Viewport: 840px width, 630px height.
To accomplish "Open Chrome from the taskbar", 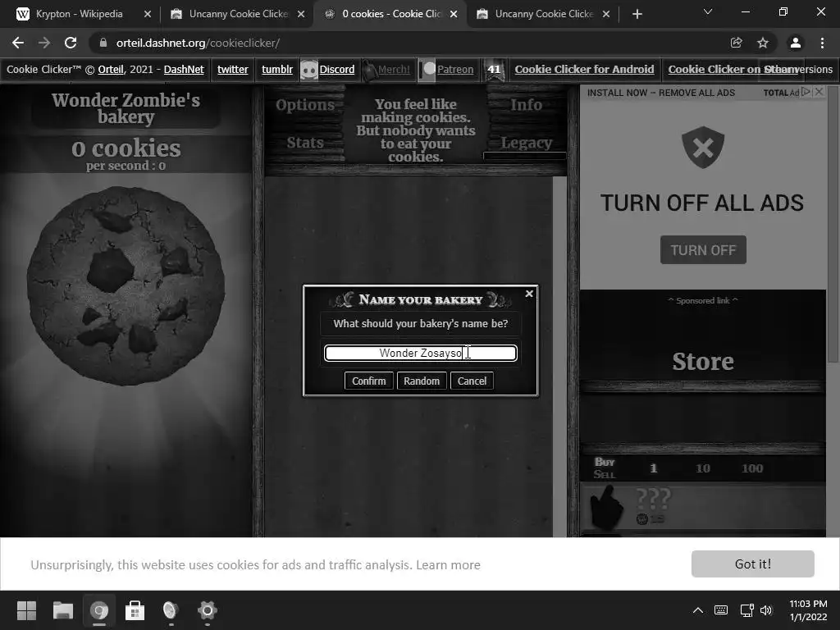I will pos(99,610).
